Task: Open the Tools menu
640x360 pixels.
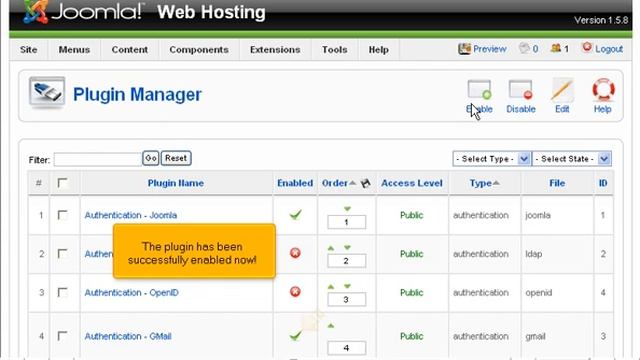Action: coord(334,50)
